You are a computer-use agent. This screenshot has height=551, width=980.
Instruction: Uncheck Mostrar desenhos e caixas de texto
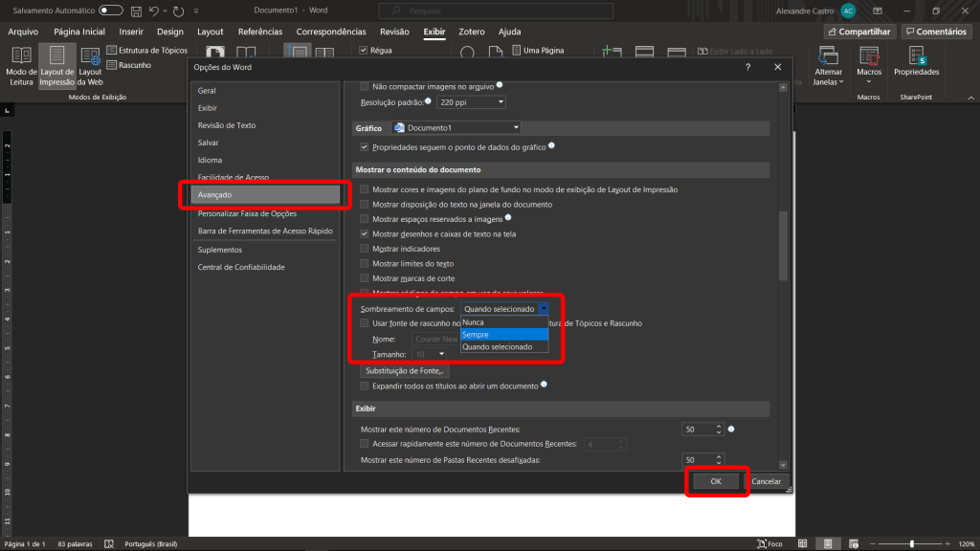(364, 233)
